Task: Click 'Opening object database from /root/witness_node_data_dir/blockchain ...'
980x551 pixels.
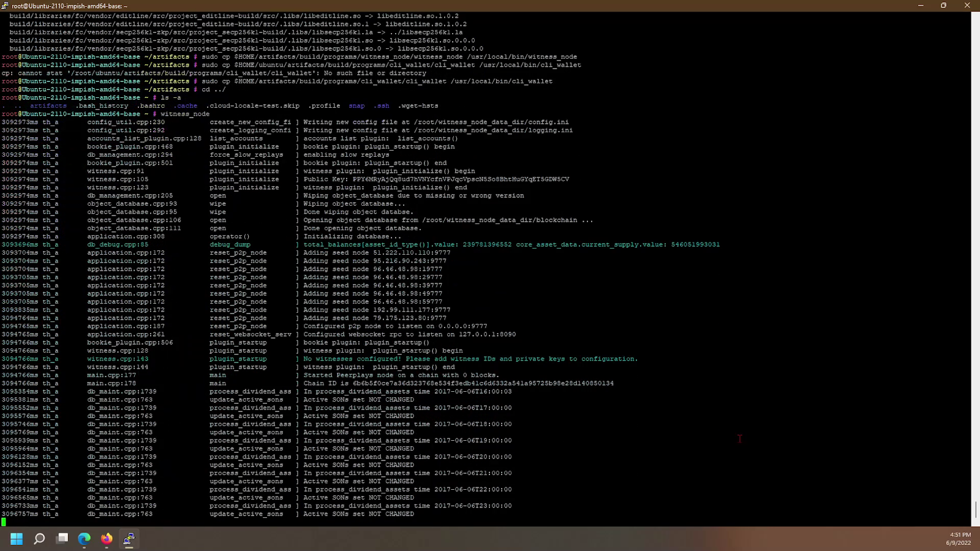Action: coord(448,220)
